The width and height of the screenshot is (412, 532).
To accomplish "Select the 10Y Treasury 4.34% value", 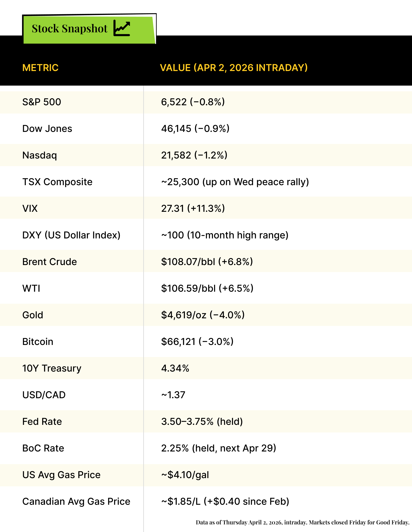I will click(175, 368).
